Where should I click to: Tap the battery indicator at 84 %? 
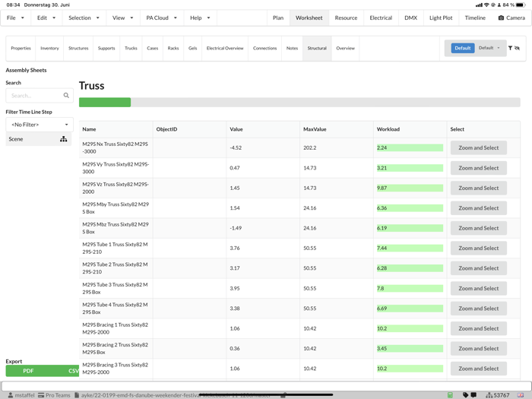tap(521, 5)
